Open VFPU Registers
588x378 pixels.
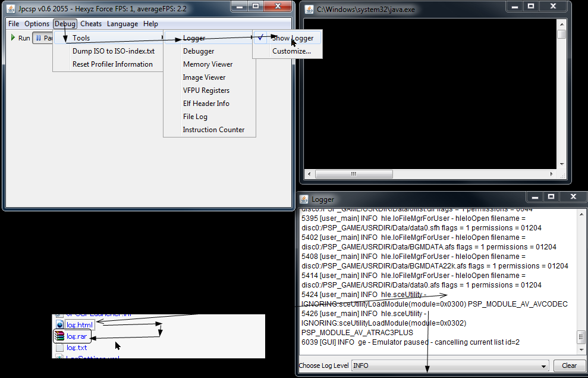point(210,90)
